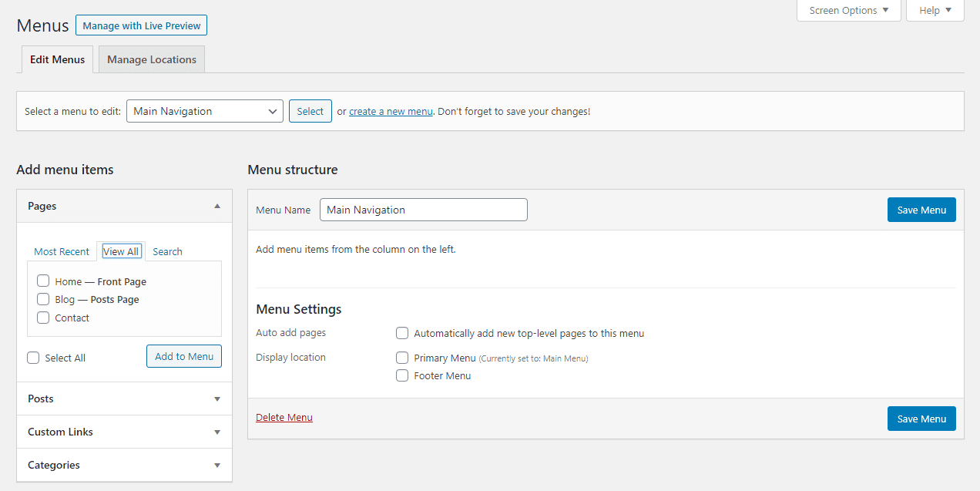Open the Screen Options dropdown
Image resolution: width=980 pixels, height=491 pixels.
click(x=848, y=10)
